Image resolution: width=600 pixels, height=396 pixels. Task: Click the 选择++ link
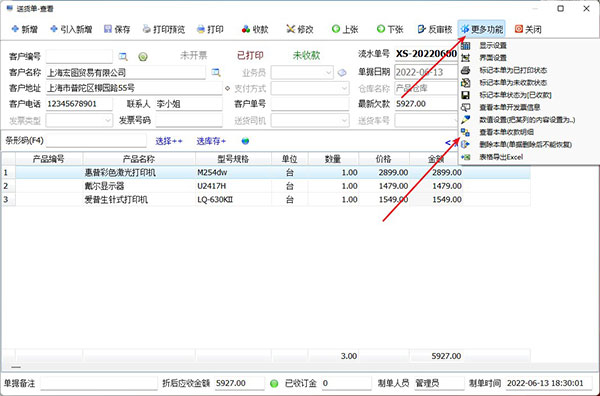click(169, 141)
